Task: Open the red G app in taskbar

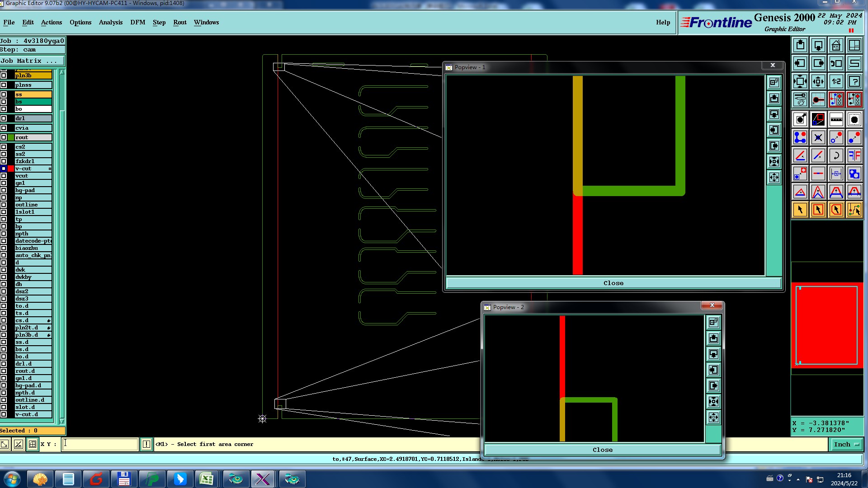Action: (96, 479)
